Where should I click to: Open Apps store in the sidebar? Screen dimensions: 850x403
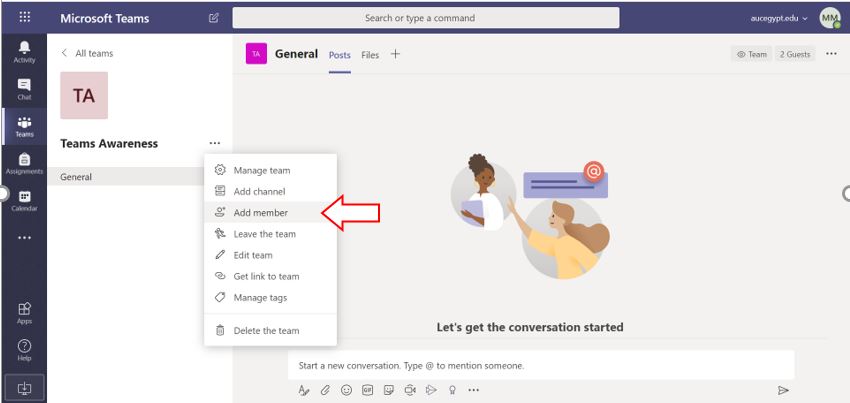point(24,313)
